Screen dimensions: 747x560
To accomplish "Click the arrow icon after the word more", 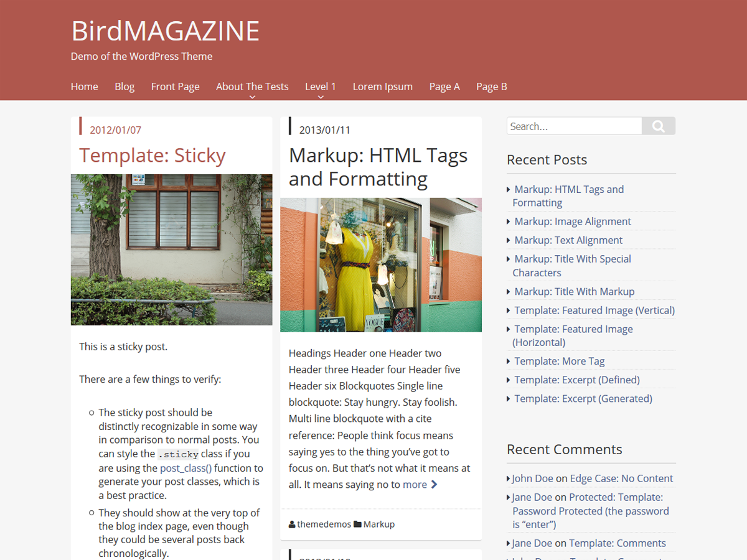I will (433, 484).
